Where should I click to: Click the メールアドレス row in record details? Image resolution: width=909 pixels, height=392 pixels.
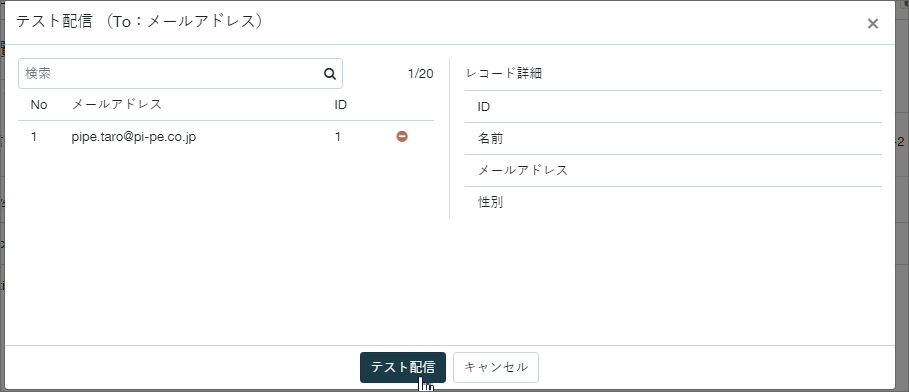coord(673,170)
